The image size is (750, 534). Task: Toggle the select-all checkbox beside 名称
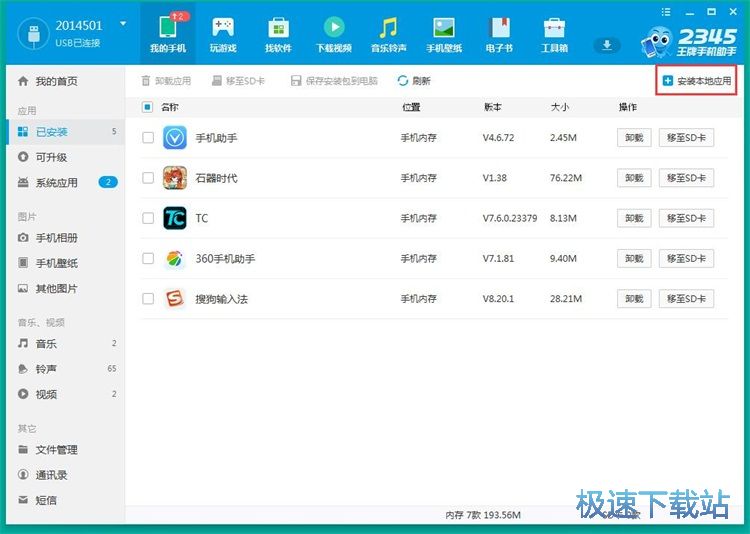(x=148, y=107)
